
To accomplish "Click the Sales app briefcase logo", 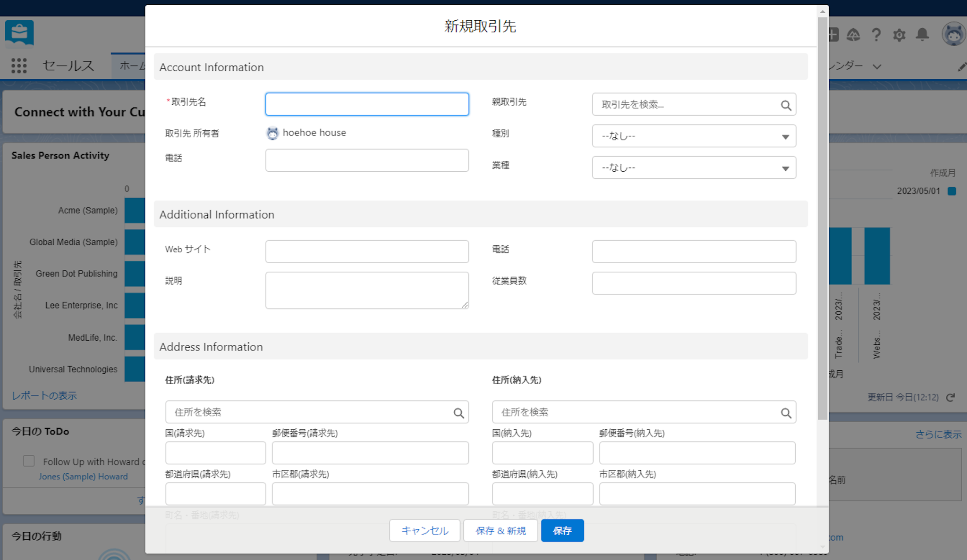I will pyautogui.click(x=19, y=33).
